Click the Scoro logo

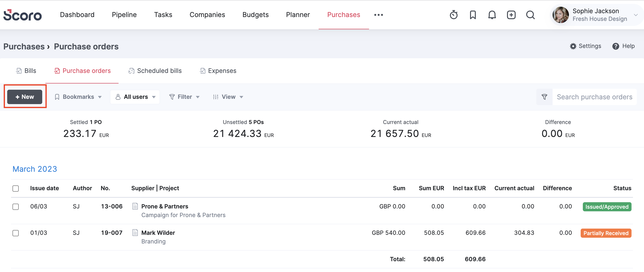[23, 15]
